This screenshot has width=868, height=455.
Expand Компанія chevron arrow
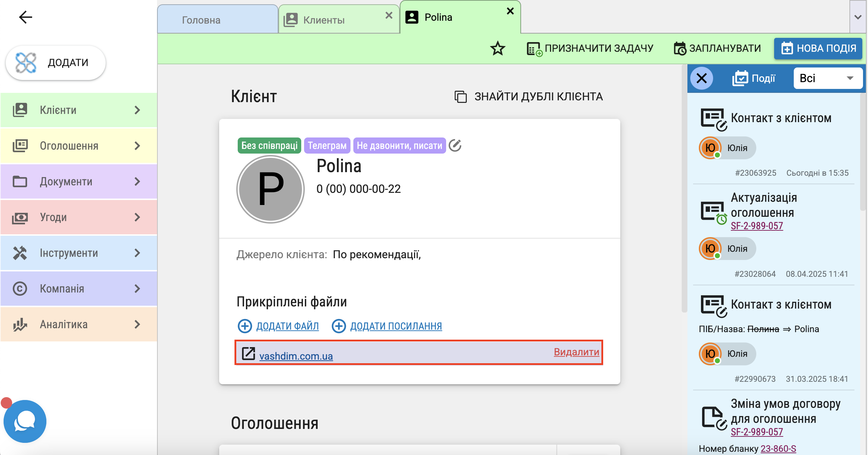[137, 289]
